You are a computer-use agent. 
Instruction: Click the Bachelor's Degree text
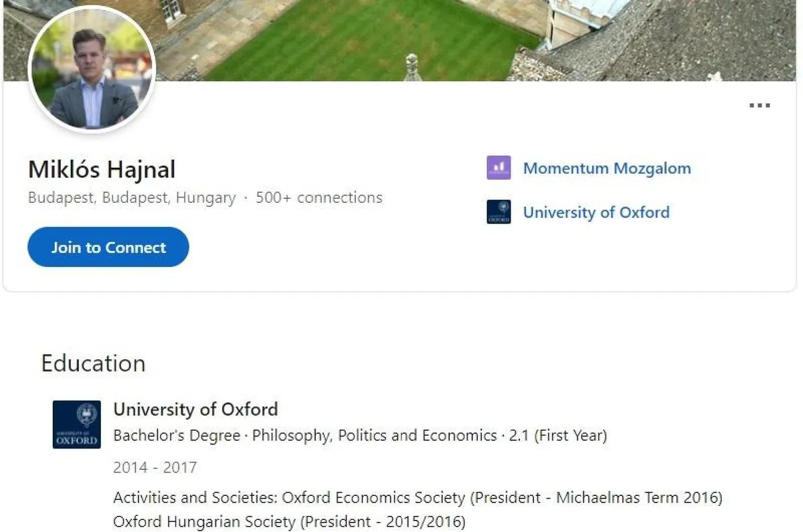click(x=177, y=436)
